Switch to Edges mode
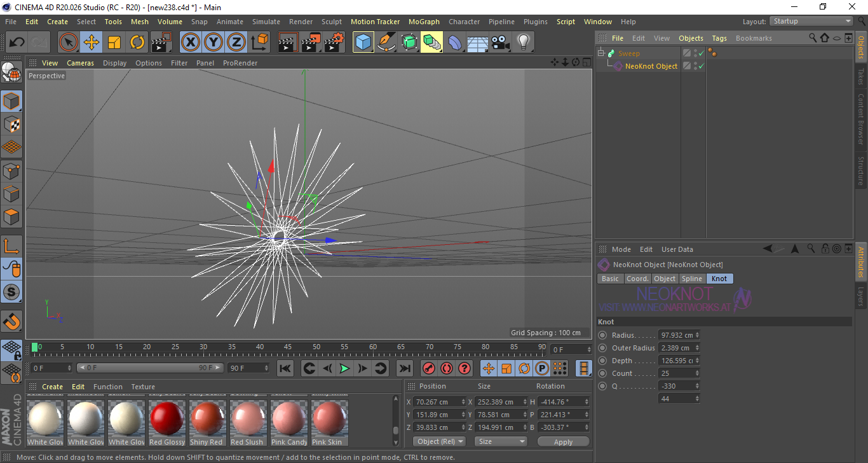The image size is (868, 463). tap(11, 193)
